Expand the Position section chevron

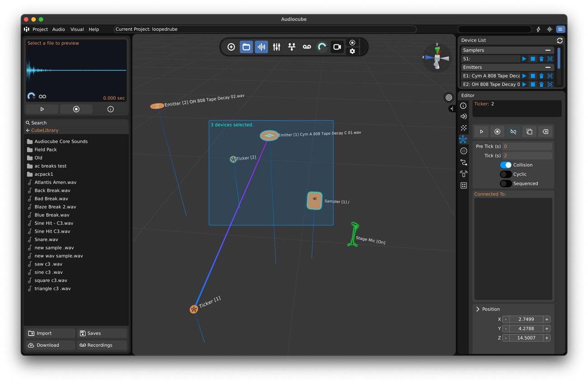pos(478,309)
